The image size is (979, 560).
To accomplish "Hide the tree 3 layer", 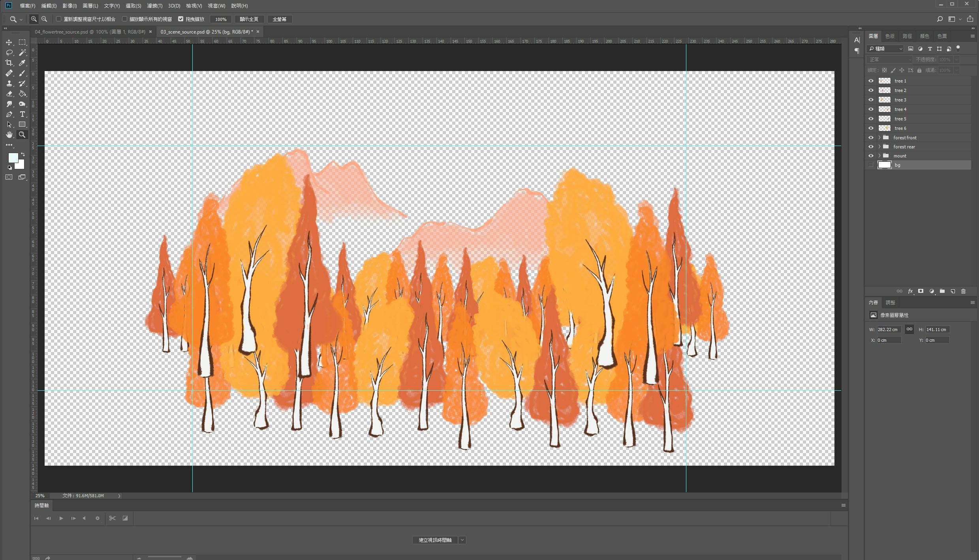I will 871,100.
